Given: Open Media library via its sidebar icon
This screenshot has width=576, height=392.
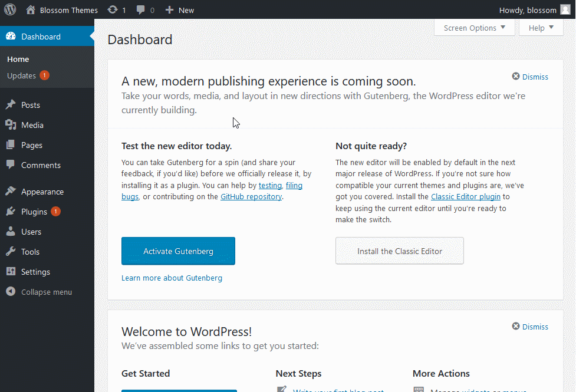Looking at the screenshot, I should tap(11, 125).
